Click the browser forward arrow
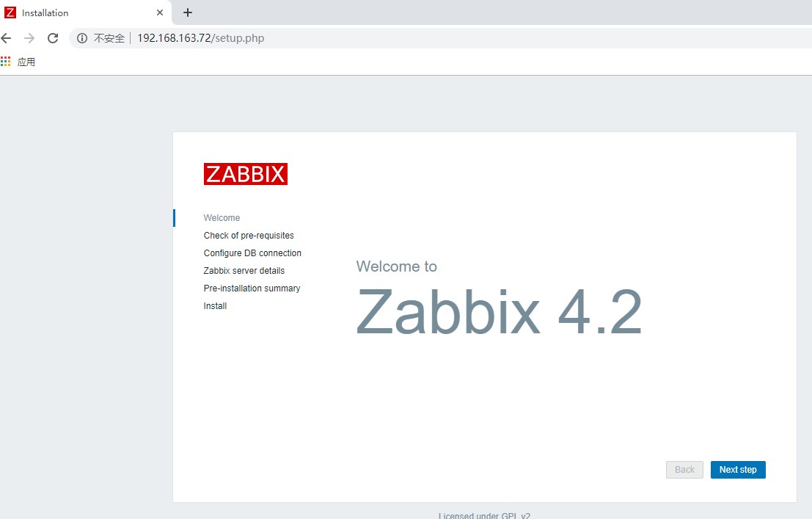The width and height of the screenshot is (812, 519). coord(29,38)
